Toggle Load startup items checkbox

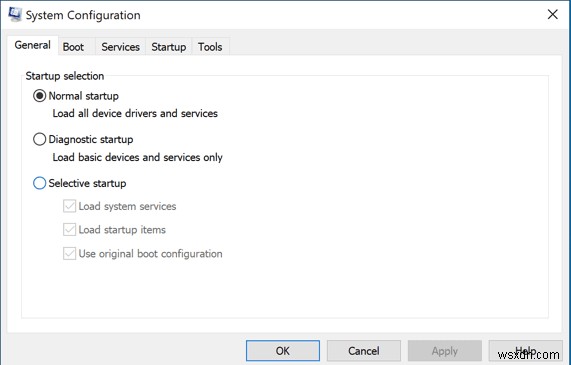[x=69, y=230]
